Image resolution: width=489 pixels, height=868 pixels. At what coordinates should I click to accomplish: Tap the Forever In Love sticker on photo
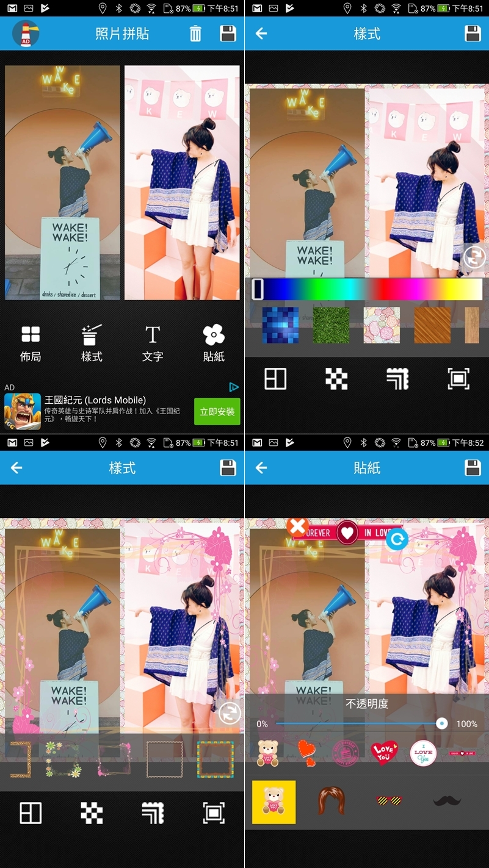pyautogui.click(x=348, y=533)
